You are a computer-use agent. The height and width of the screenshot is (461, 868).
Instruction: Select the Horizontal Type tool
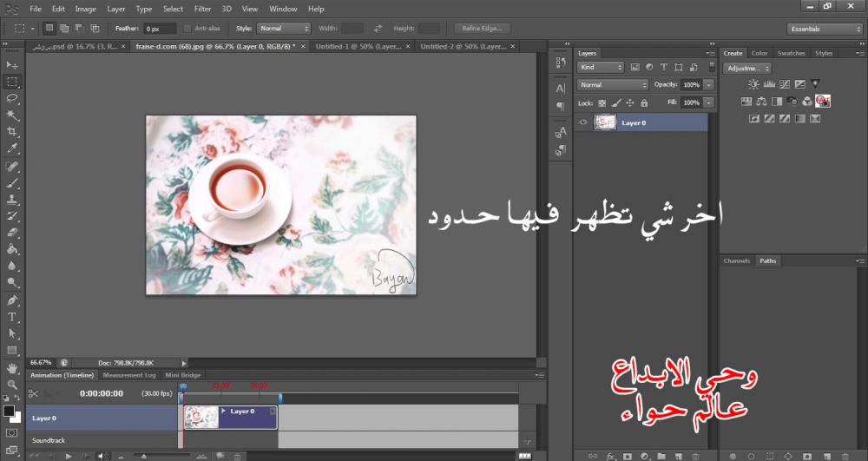pyautogui.click(x=12, y=317)
